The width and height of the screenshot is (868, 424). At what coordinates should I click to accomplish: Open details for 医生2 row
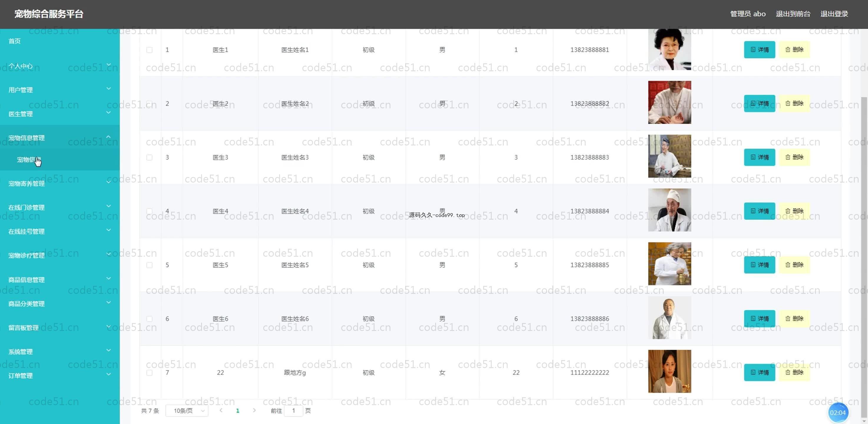click(x=759, y=103)
